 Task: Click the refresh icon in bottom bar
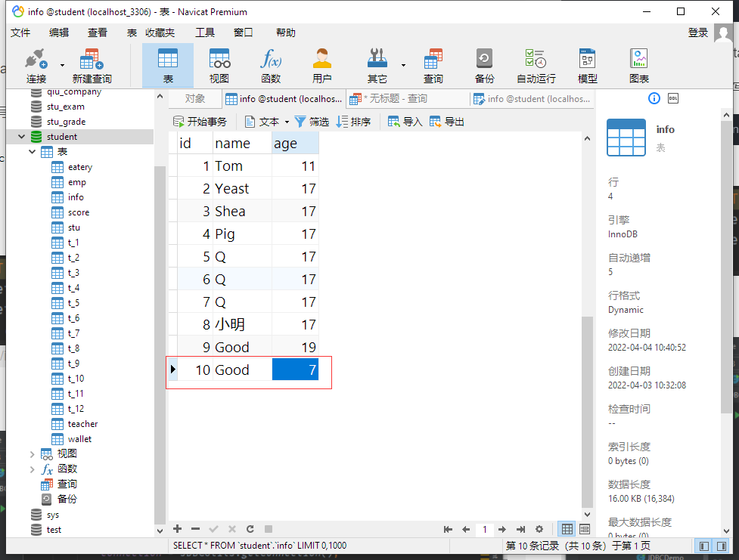coord(250,529)
